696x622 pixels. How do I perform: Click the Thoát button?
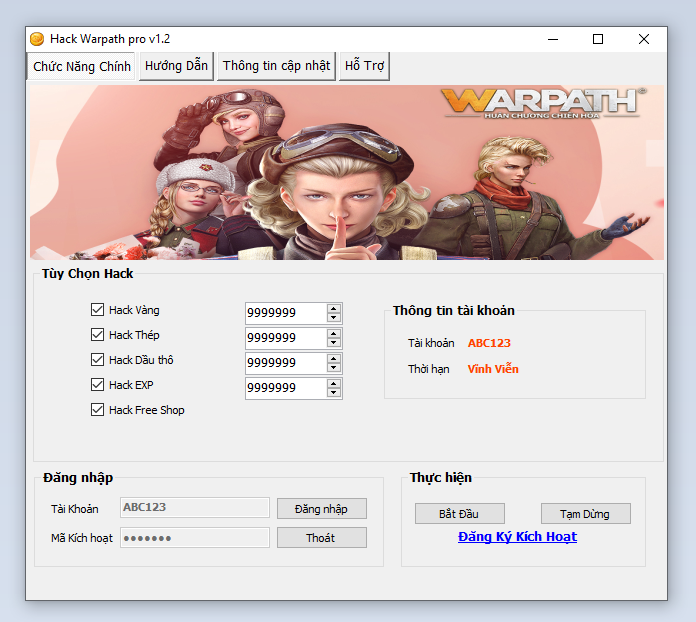321,538
